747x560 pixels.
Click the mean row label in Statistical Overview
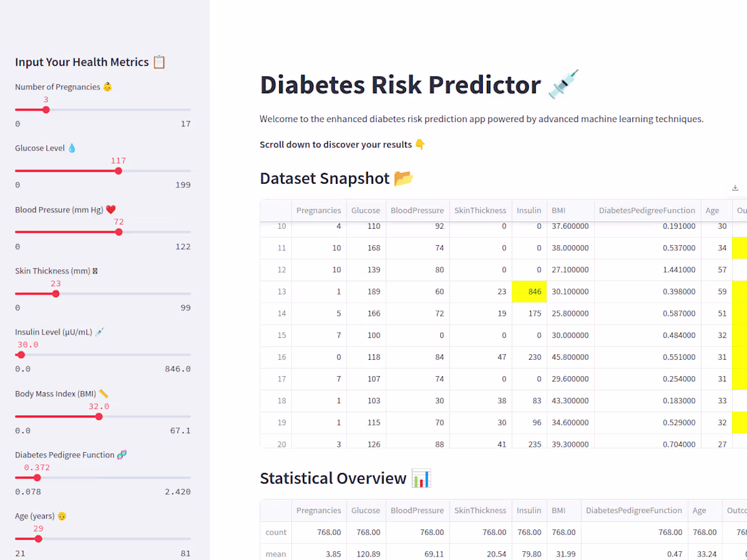276,554
